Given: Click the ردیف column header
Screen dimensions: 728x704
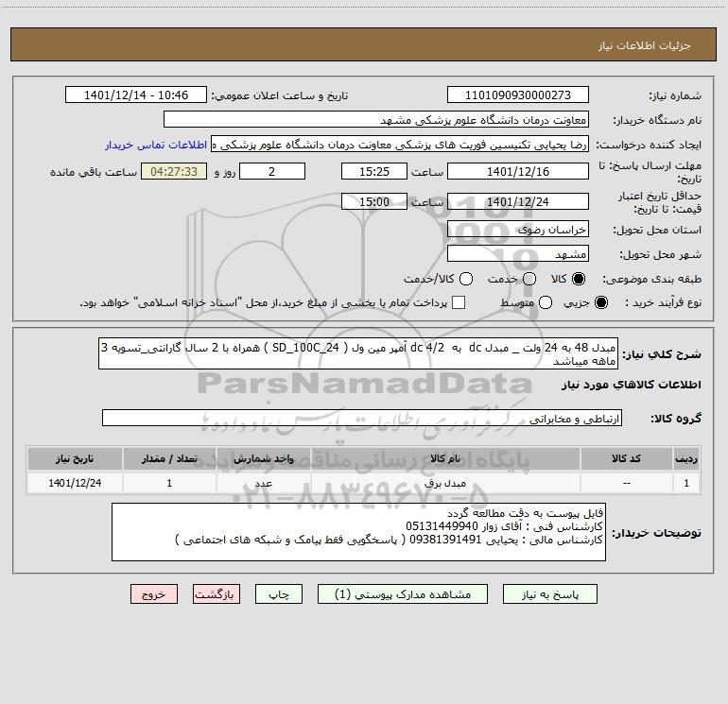Looking at the screenshot, I should tap(686, 459).
